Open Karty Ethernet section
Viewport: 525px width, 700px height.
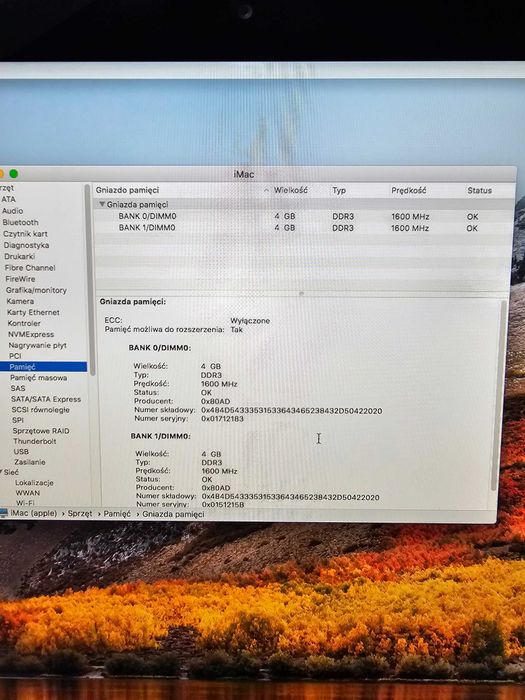point(33,312)
